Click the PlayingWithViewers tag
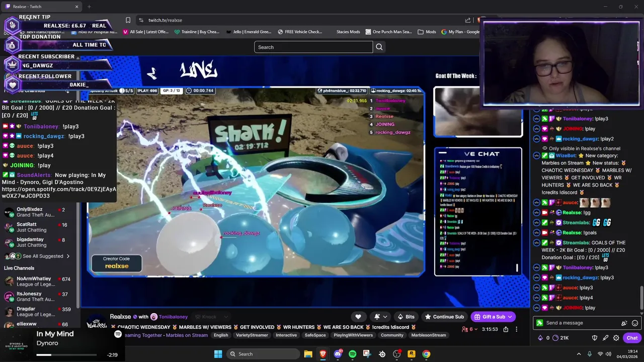Screen dimensions: 644x362 pos(353,335)
